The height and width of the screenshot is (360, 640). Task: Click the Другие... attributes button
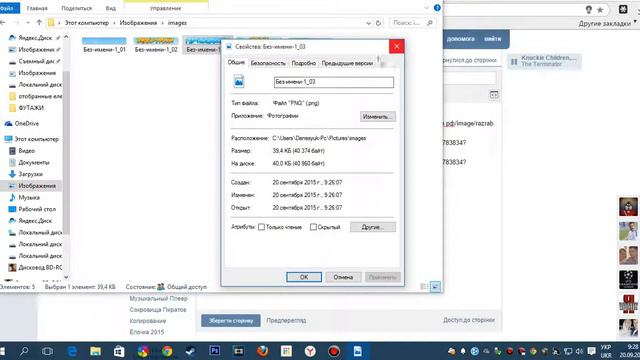(x=373, y=227)
